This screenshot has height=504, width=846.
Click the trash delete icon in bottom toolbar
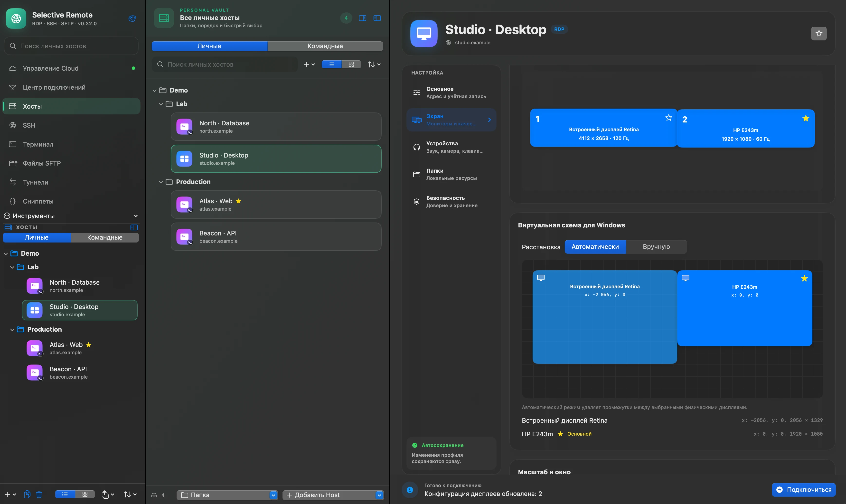[39, 495]
